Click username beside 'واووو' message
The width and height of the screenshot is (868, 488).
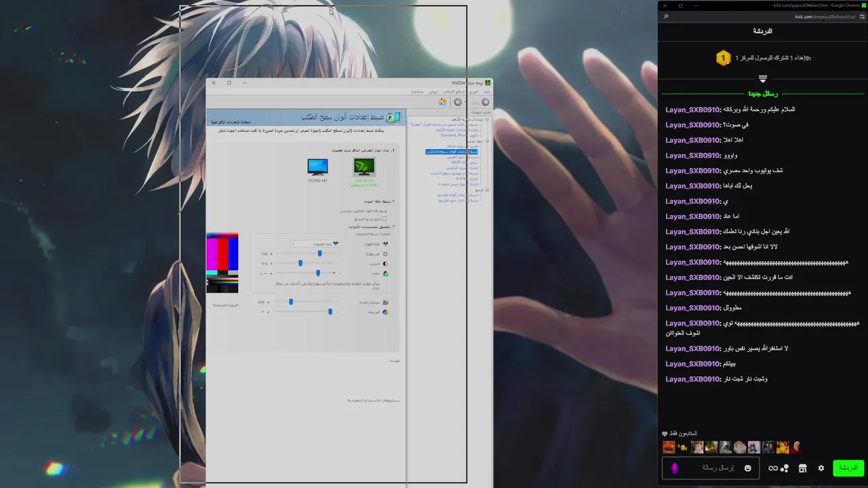(x=693, y=155)
